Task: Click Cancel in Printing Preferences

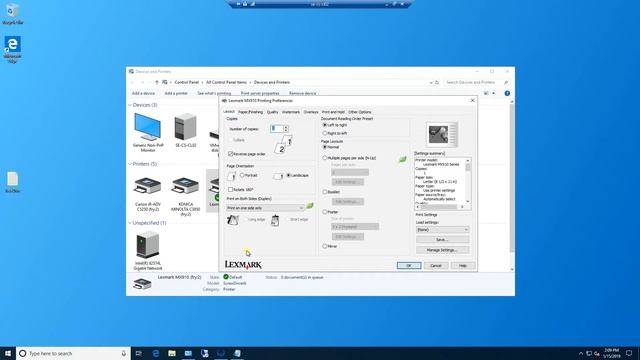Action: click(436, 266)
